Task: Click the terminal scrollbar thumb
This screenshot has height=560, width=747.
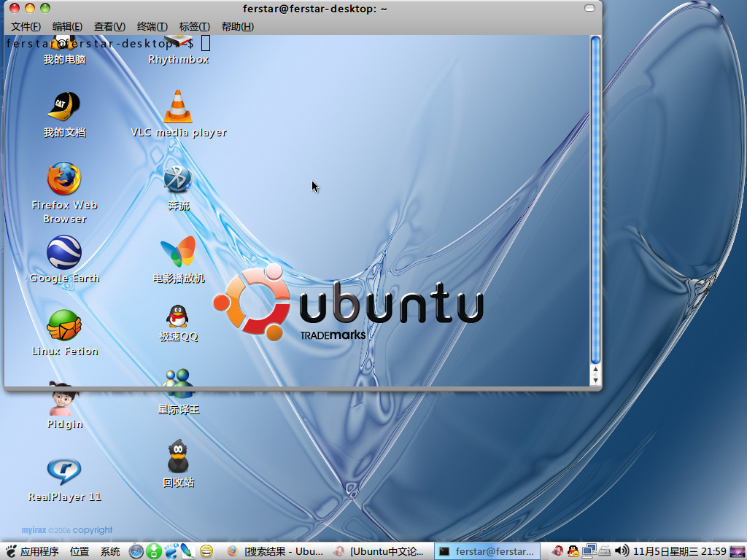Action: [x=595, y=200]
